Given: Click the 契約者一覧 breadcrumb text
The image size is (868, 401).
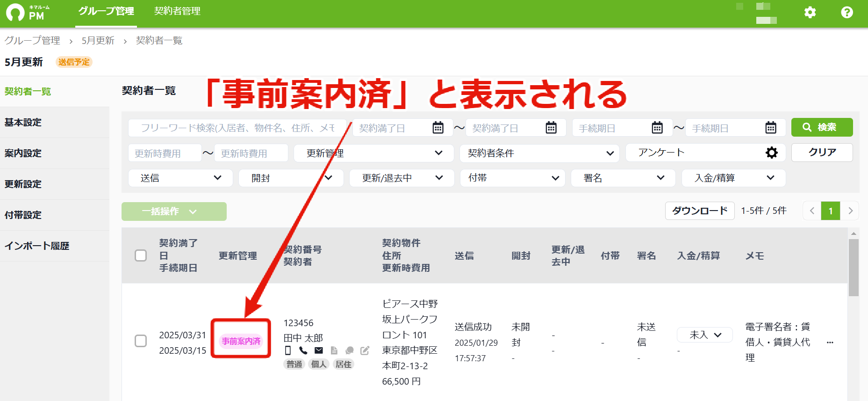Looking at the screenshot, I should pyautogui.click(x=159, y=41).
